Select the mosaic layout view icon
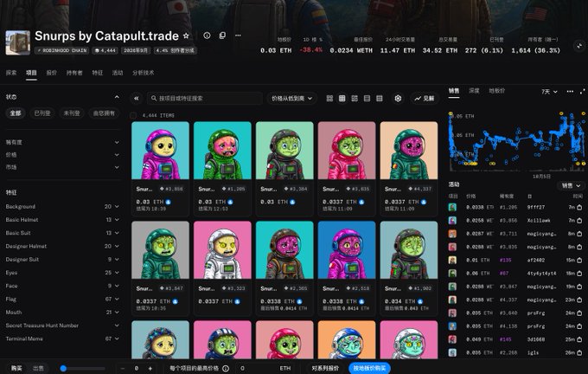The height and width of the screenshot is (374, 588). click(355, 99)
